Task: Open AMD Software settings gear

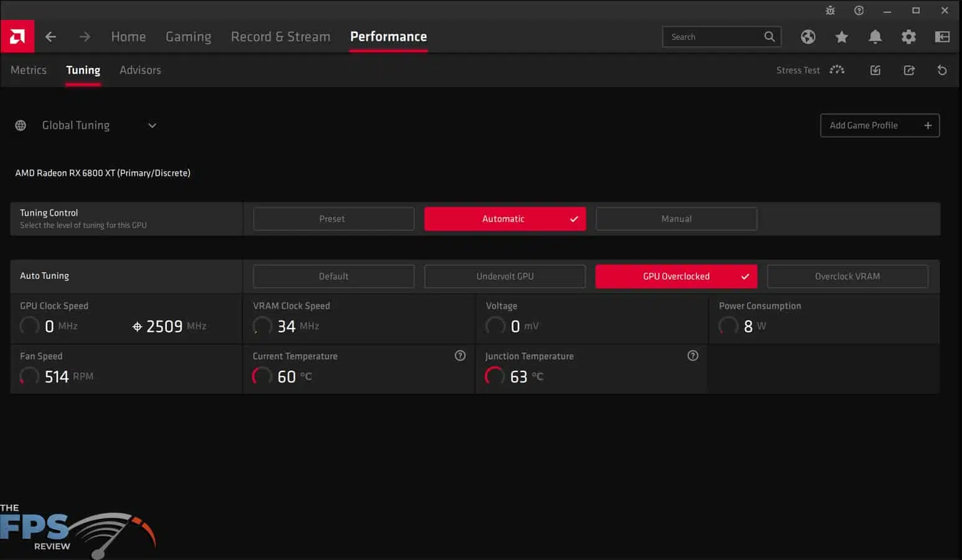Action: point(908,37)
